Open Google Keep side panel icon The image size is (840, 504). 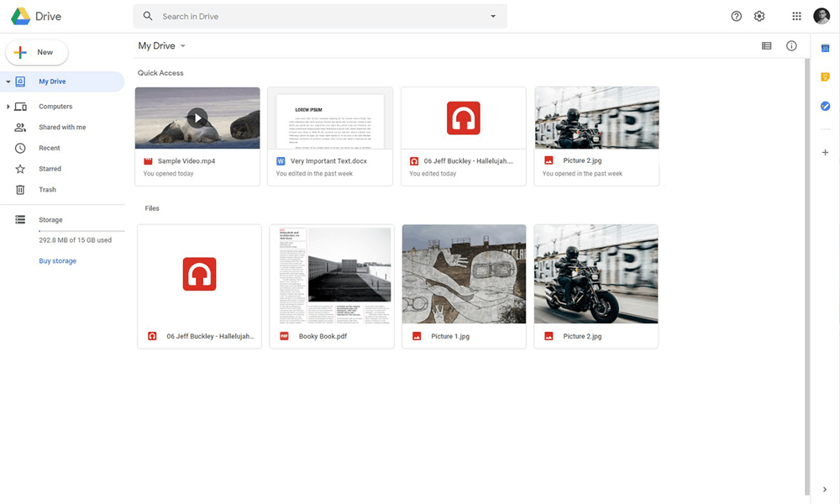pos(825,77)
